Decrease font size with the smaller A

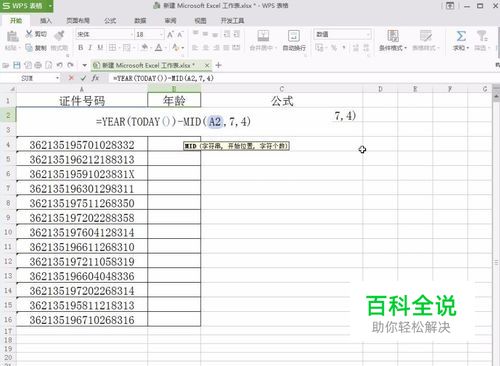(x=180, y=34)
